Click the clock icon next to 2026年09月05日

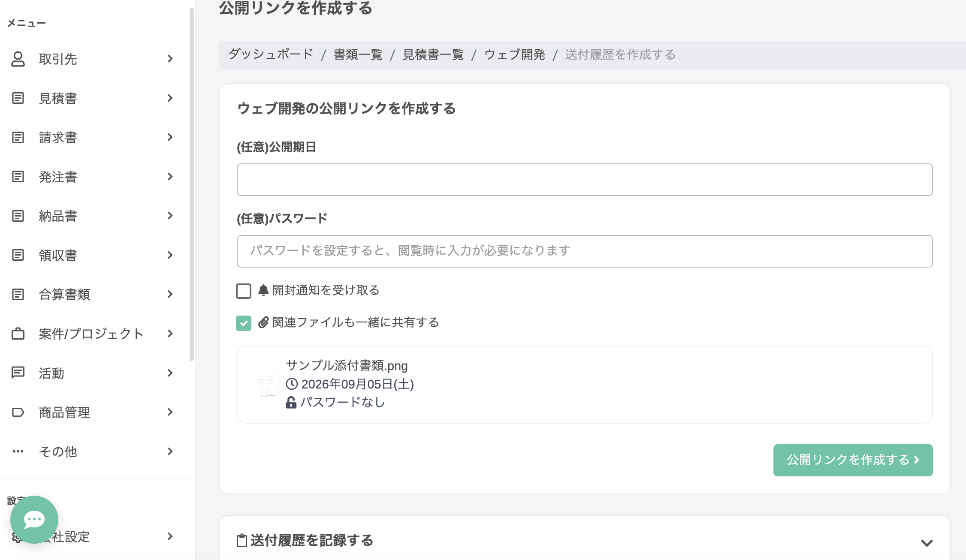click(x=292, y=384)
